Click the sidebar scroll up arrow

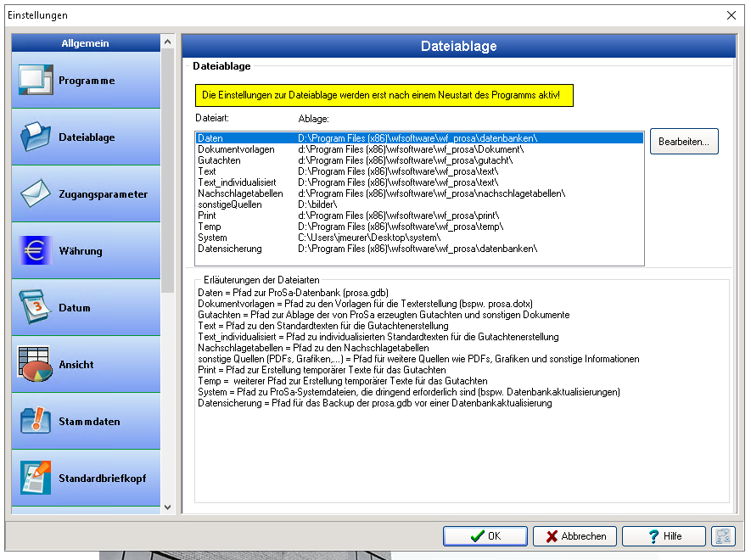pyautogui.click(x=168, y=42)
